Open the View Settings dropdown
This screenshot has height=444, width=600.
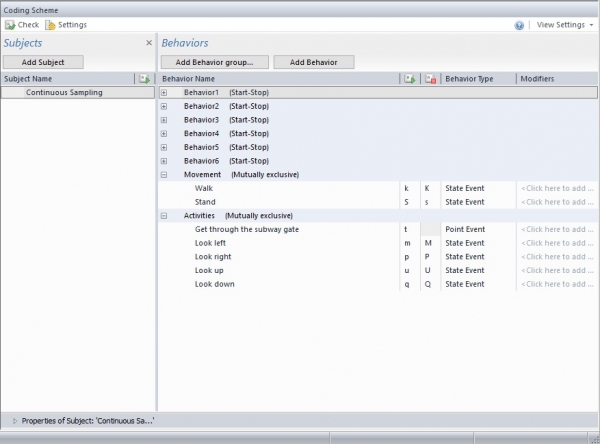pos(565,25)
